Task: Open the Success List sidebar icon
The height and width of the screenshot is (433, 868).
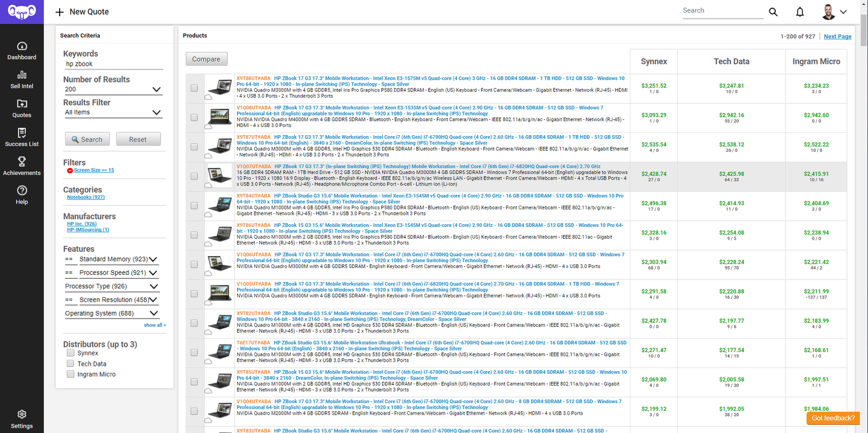Action: click(22, 133)
